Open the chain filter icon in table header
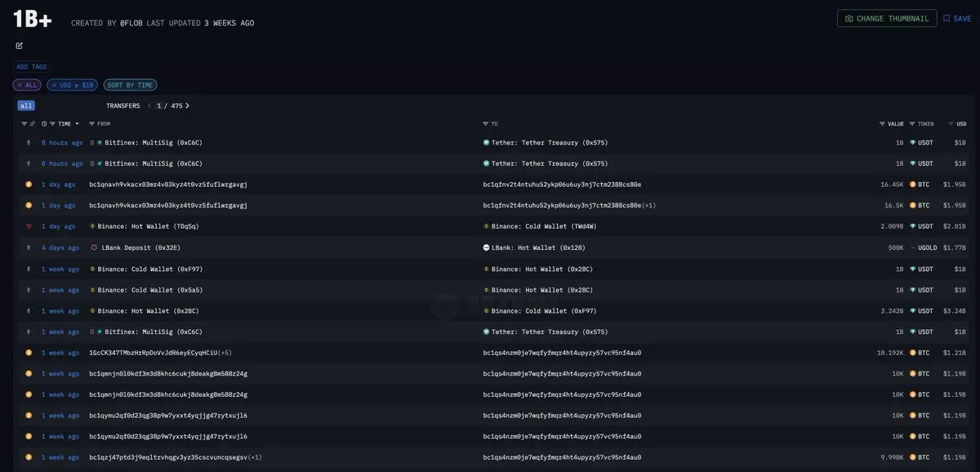The width and height of the screenshot is (980, 472). 24,124
